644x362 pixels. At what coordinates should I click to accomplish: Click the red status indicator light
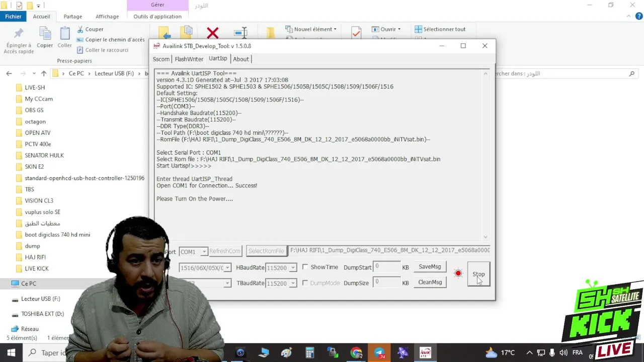pyautogui.click(x=458, y=274)
